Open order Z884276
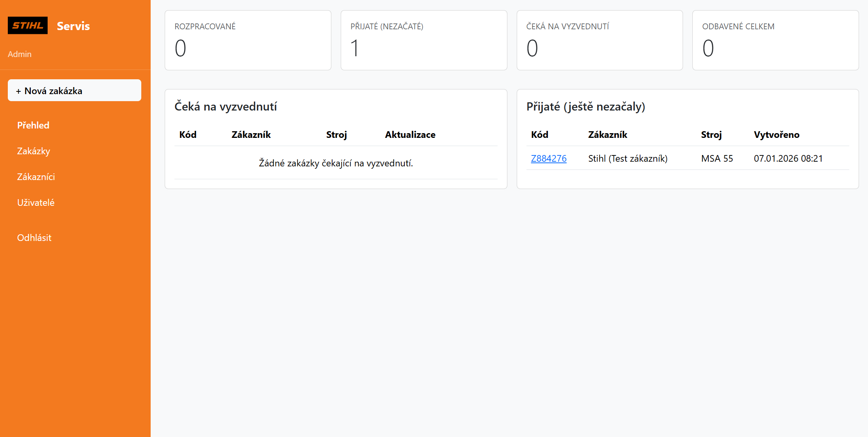Screen dimensions: 868x437 pos(548,158)
